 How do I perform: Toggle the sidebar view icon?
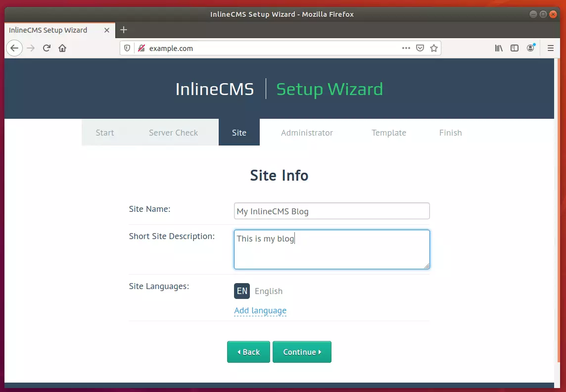[515, 48]
